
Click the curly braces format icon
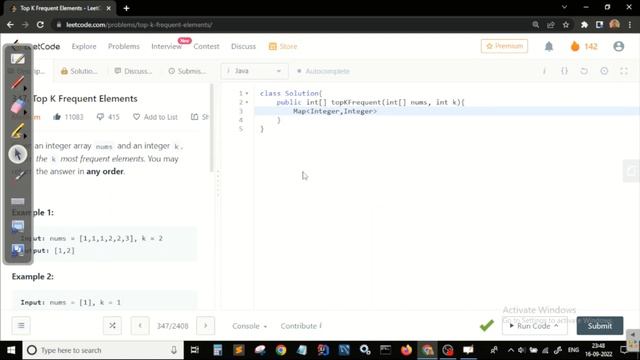(x=564, y=71)
